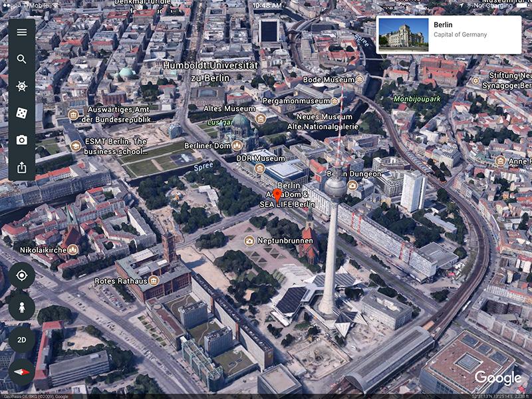Image resolution: width=532 pixels, height=399 pixels.
Task: Open the hamburger menu
Action: 22,32
